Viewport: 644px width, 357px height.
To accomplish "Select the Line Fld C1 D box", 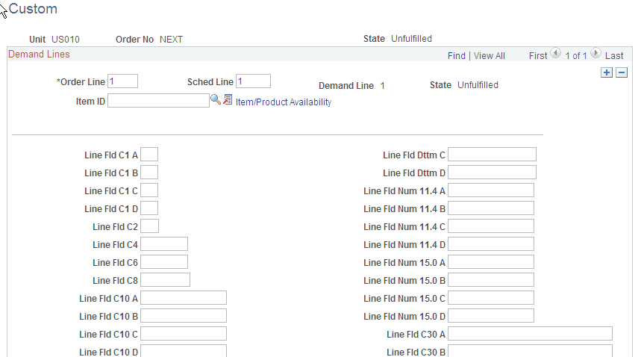I will [149, 208].
